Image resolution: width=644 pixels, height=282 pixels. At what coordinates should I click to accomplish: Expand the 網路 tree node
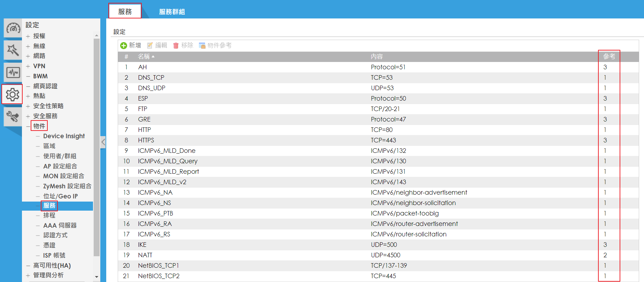tap(28, 56)
